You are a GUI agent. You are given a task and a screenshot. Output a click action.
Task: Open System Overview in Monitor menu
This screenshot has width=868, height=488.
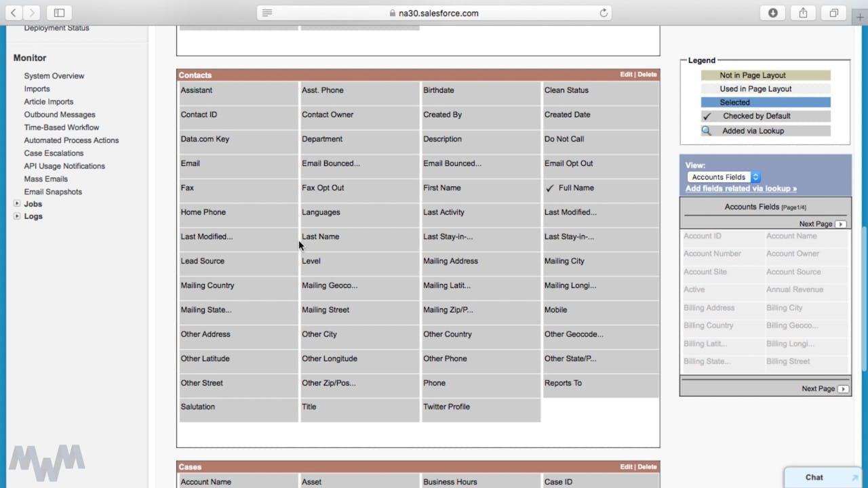tap(54, 76)
